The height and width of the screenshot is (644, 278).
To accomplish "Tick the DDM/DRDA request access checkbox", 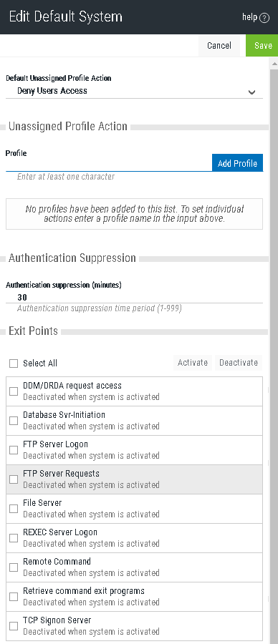I will (14, 391).
